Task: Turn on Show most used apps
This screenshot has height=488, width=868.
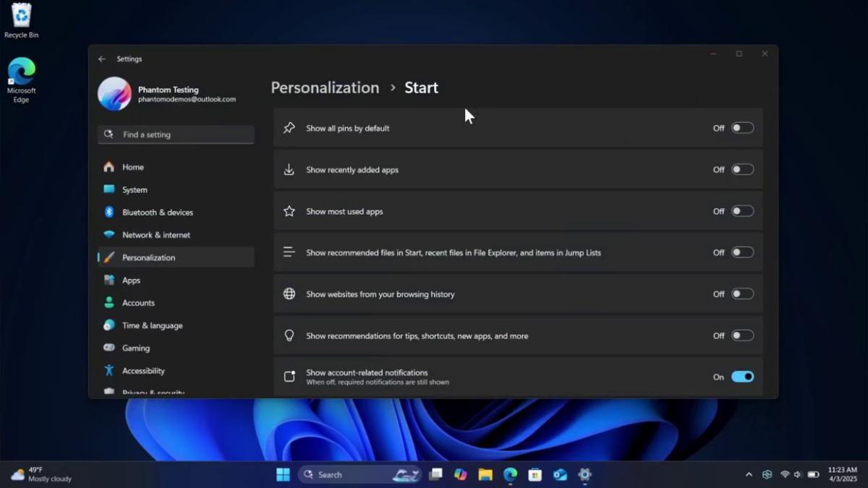Action: pos(742,211)
